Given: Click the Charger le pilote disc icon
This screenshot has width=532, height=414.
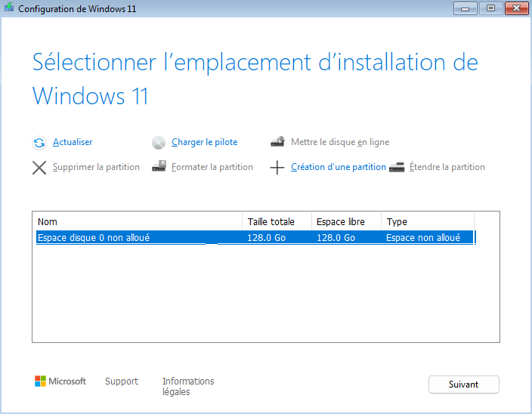Looking at the screenshot, I should pos(158,143).
